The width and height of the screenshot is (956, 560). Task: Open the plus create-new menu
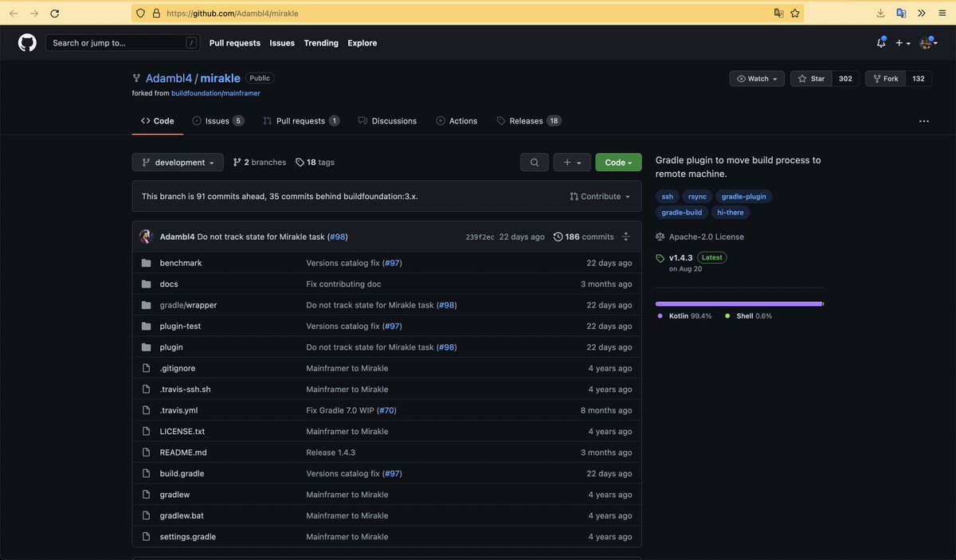click(903, 43)
